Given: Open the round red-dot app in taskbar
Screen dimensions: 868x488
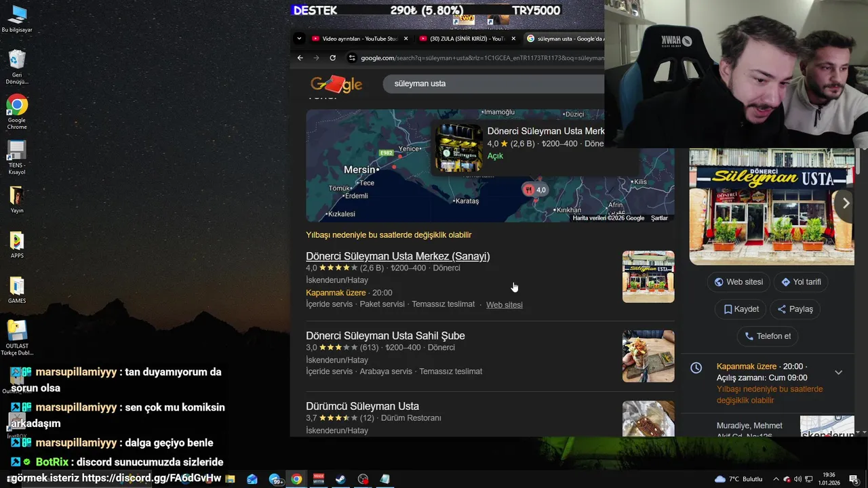Looking at the screenshot, I should tap(363, 479).
